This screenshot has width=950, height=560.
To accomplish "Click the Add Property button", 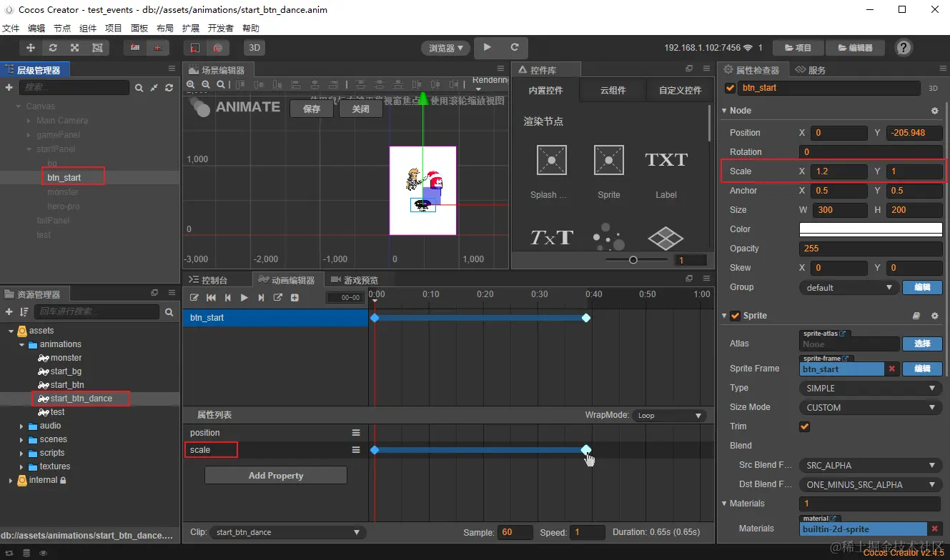I will tap(276, 476).
